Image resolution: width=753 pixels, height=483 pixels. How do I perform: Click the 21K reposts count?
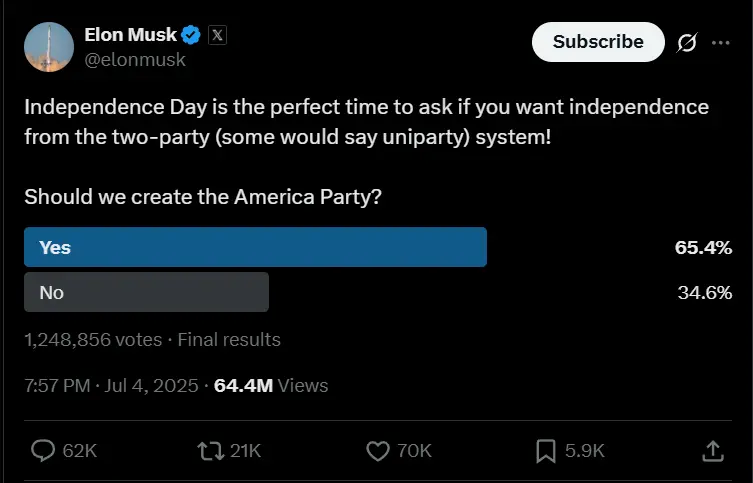pyautogui.click(x=245, y=451)
